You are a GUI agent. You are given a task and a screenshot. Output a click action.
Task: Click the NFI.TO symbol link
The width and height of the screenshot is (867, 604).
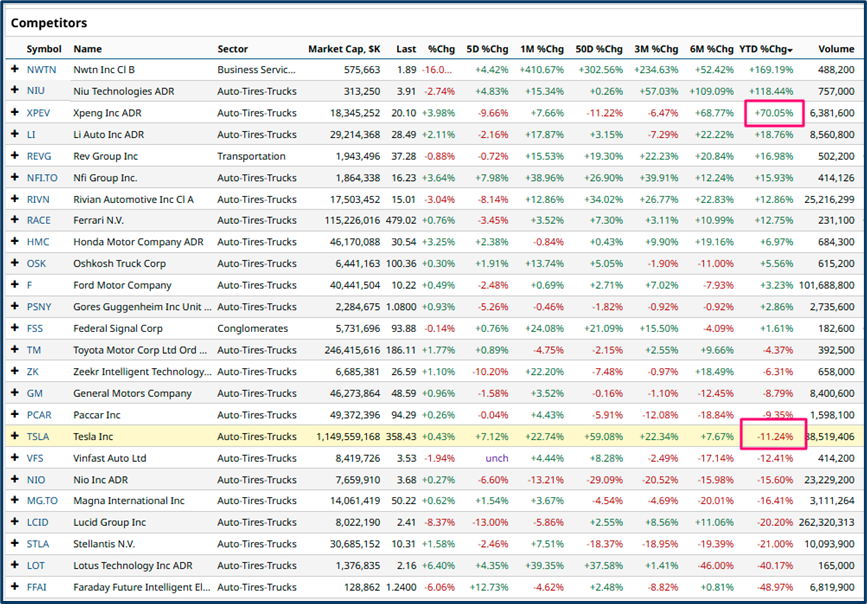(x=42, y=177)
